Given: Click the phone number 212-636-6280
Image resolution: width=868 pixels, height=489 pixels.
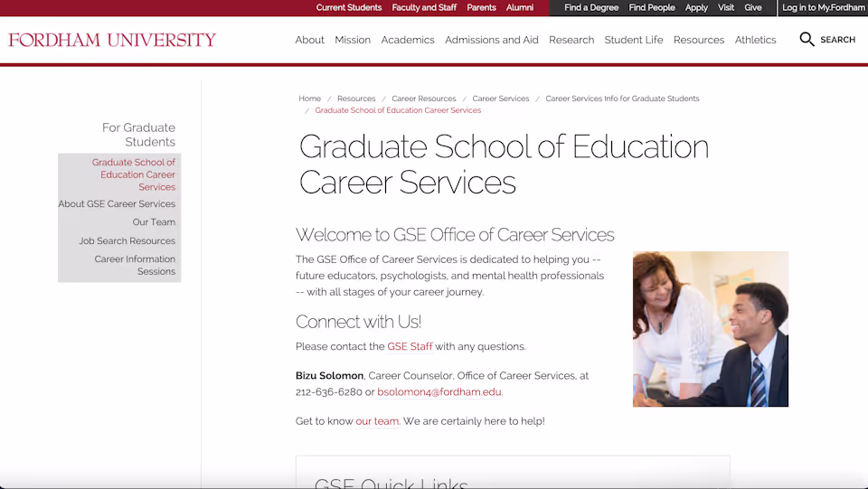Looking at the screenshot, I should pos(329,391).
